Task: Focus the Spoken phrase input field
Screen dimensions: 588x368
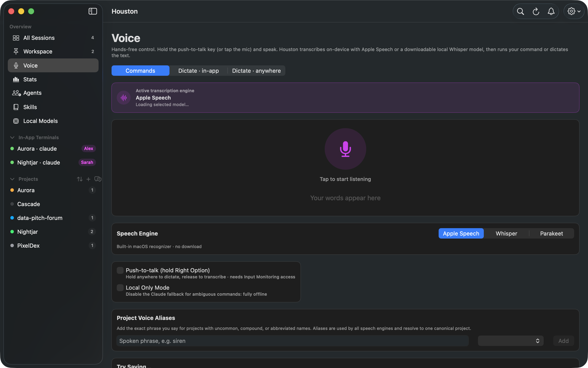Action: click(x=292, y=341)
